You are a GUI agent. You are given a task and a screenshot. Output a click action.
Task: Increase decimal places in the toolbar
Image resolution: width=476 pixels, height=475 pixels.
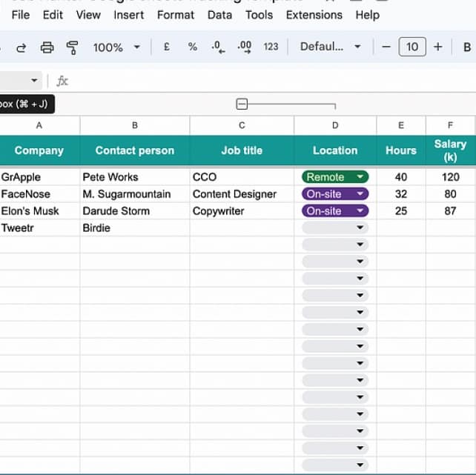(244, 47)
